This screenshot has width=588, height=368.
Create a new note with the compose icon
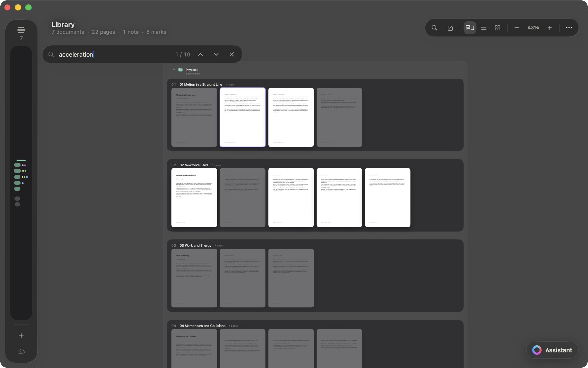[x=450, y=28]
